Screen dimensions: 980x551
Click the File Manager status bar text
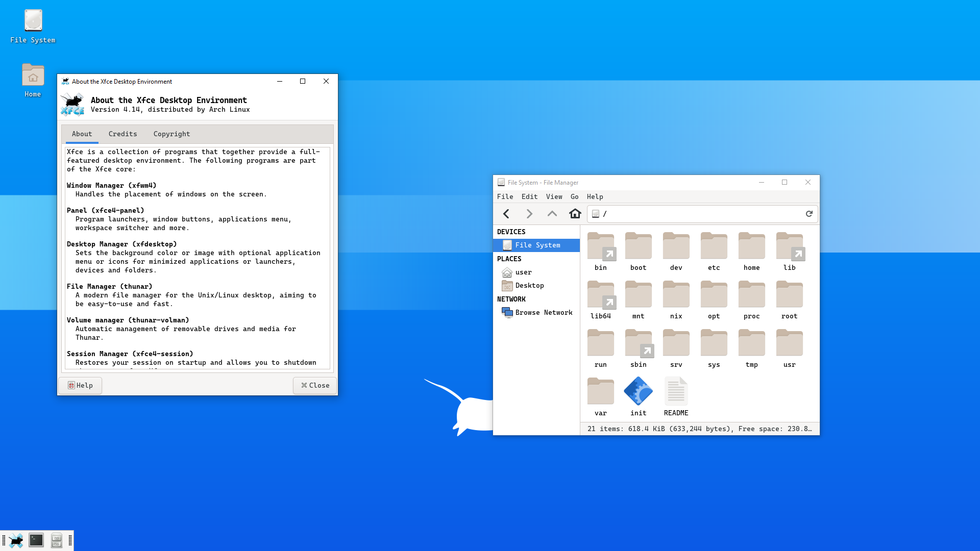tap(700, 429)
